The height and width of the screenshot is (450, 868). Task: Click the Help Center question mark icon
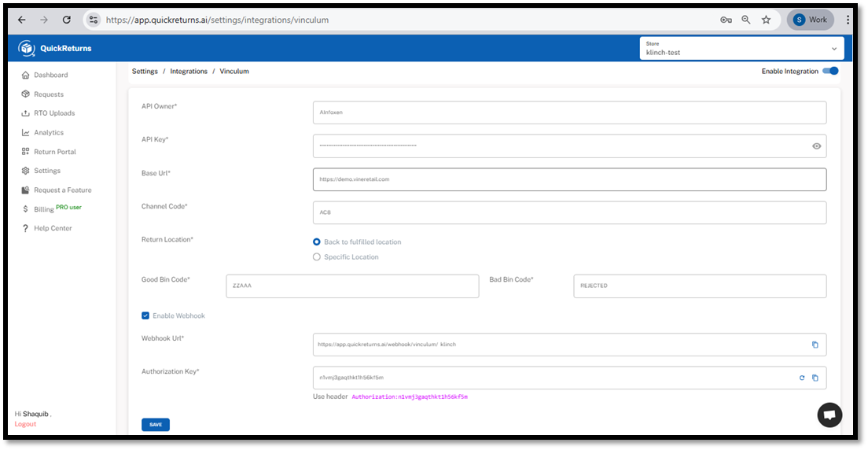point(25,228)
